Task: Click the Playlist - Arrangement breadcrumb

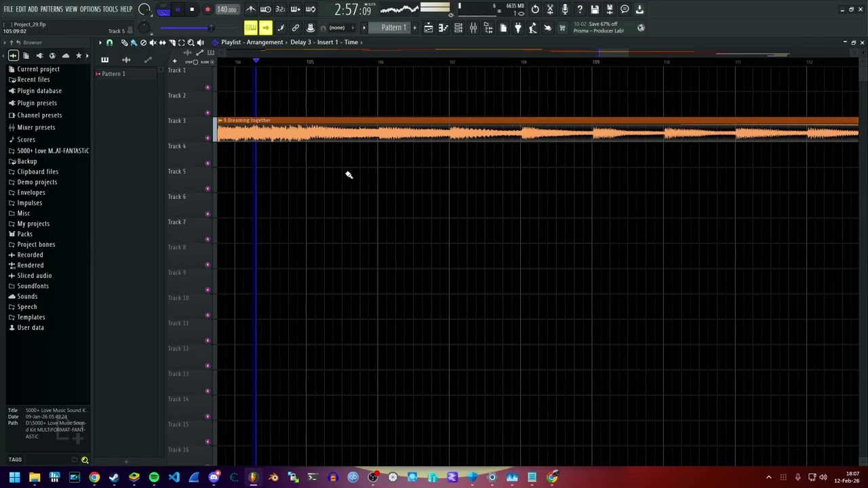Action: 252,42
